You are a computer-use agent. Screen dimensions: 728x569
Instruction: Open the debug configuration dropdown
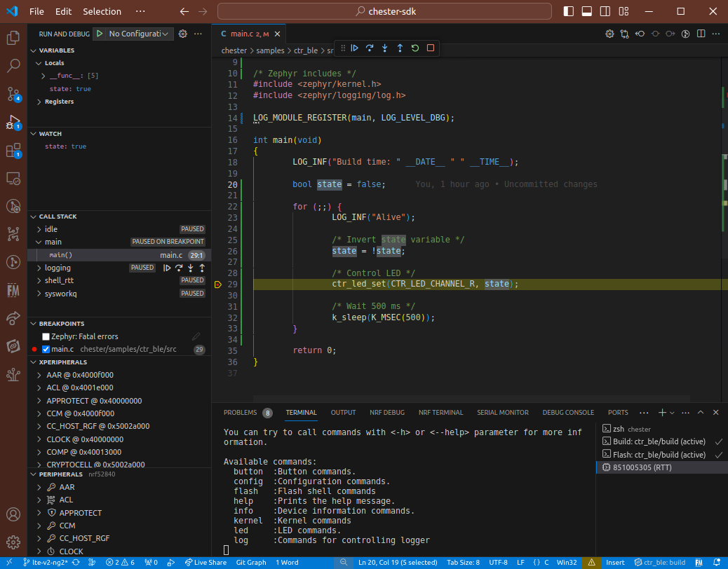point(139,34)
